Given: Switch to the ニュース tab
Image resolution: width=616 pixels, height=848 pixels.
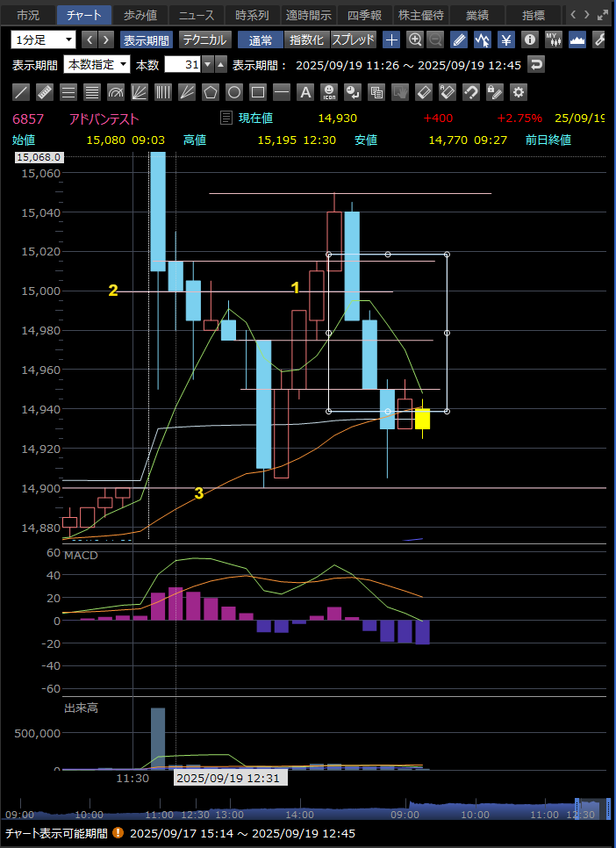Looking at the screenshot, I should point(196,15).
